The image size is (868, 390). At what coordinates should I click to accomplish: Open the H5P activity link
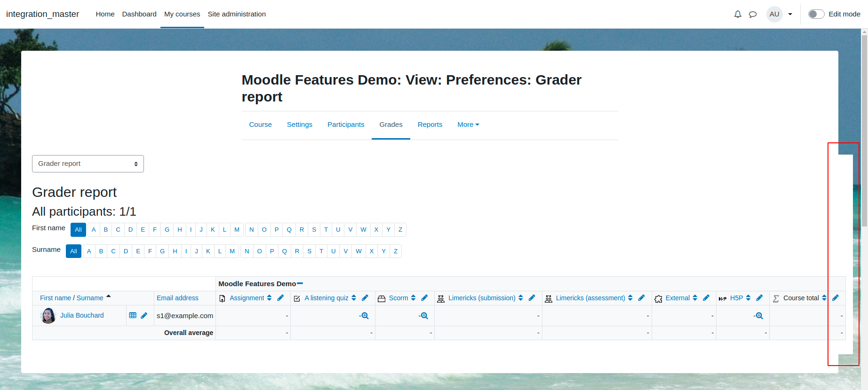pos(736,298)
